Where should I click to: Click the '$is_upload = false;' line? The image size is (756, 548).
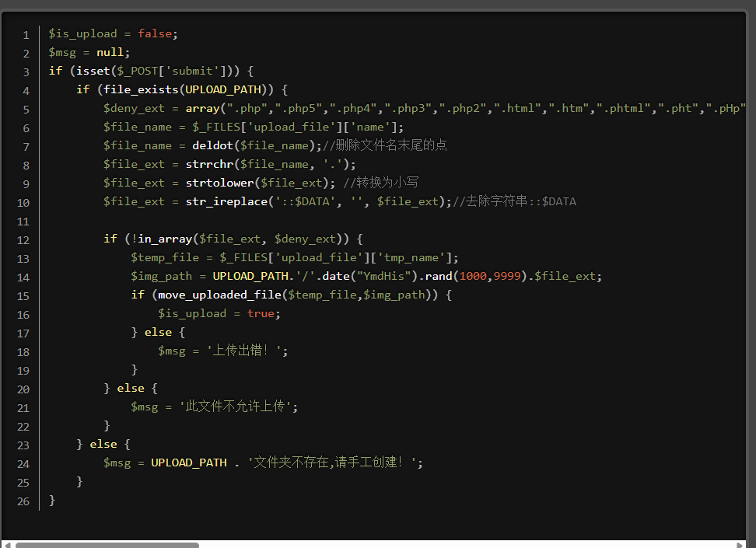point(113,33)
